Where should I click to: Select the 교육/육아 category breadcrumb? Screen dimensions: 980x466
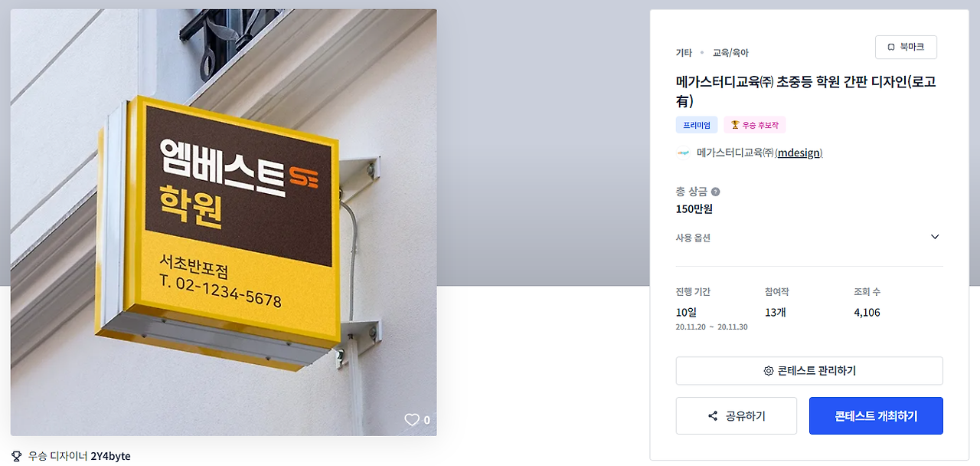(730, 53)
